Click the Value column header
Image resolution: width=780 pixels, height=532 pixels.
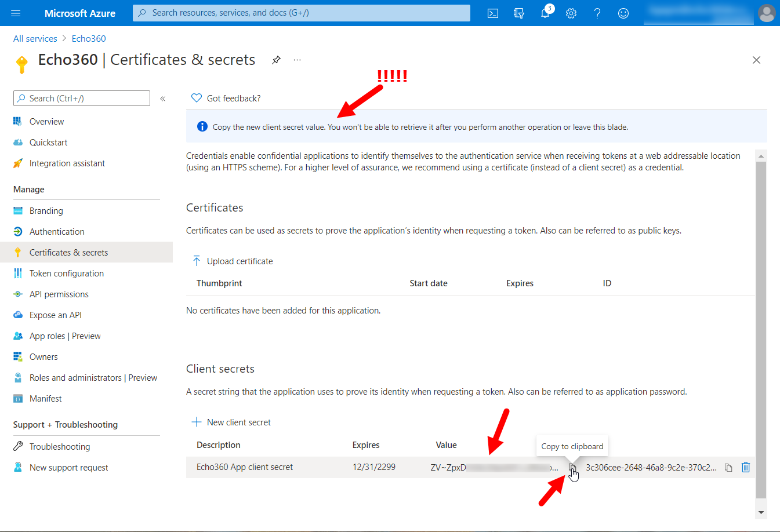click(x=447, y=445)
